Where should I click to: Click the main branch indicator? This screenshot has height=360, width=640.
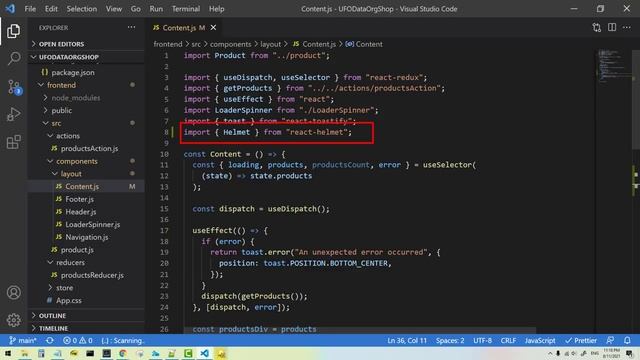[x=23, y=340]
